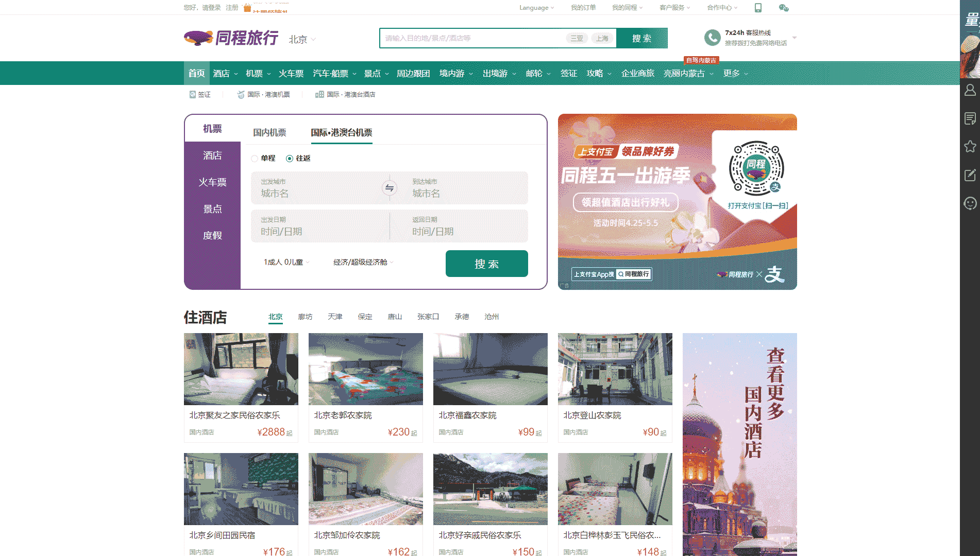Open the 亮丽内蒙古 navigation item
The image size is (980, 556).
[x=688, y=74]
